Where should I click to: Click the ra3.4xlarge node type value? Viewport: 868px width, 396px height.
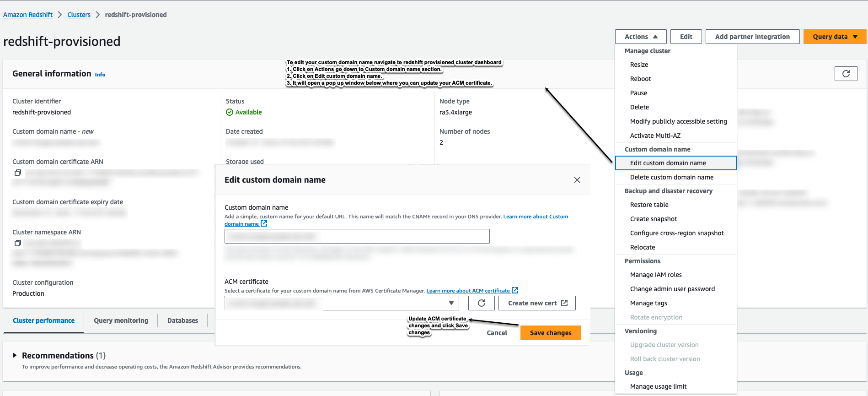pos(455,112)
